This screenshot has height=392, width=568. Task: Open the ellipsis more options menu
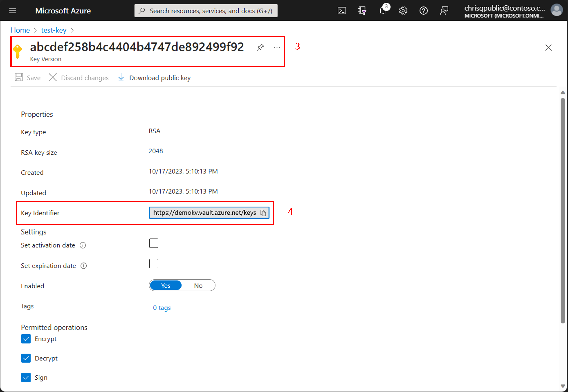[x=277, y=47]
